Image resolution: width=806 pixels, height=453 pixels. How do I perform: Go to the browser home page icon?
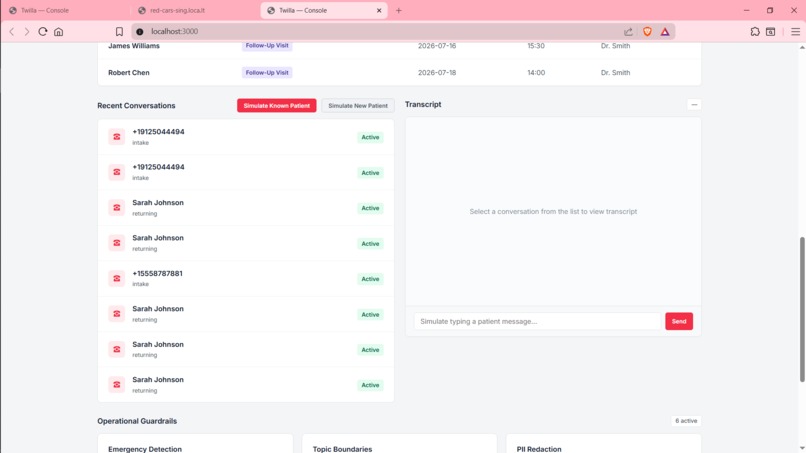coord(59,32)
